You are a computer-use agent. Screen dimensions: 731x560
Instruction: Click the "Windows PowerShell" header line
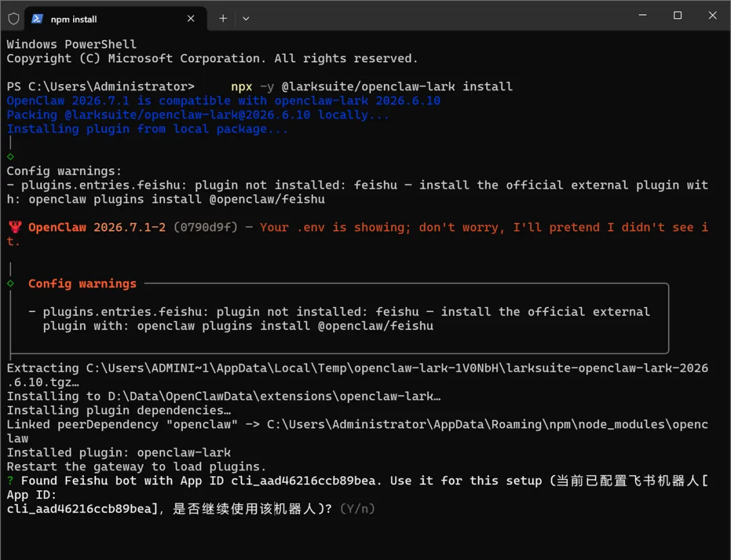point(71,44)
